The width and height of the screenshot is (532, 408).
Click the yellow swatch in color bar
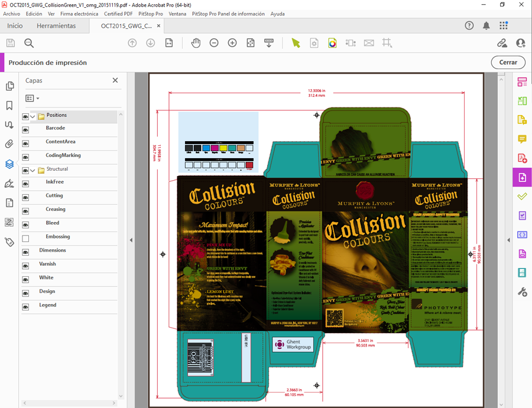pos(223,148)
